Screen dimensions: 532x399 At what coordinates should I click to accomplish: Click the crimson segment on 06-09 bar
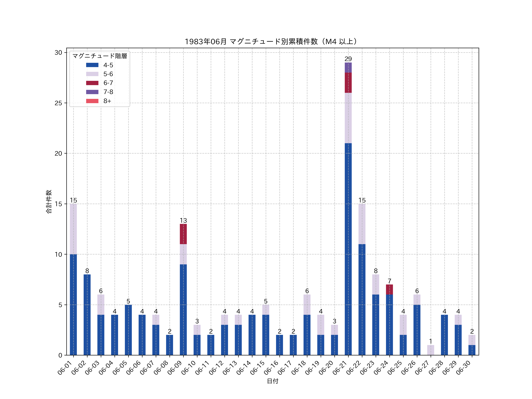click(183, 234)
